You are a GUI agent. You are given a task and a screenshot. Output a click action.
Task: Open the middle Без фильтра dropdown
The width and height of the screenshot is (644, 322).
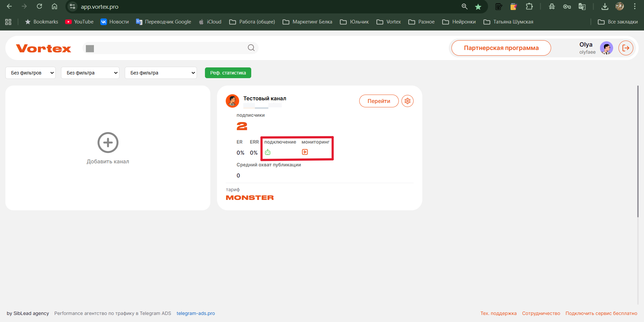point(90,73)
